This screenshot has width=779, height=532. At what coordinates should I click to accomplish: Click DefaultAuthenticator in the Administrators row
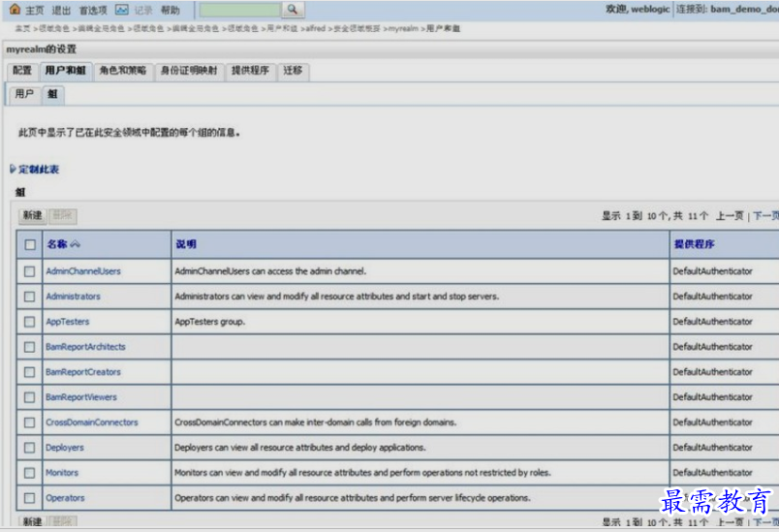712,297
